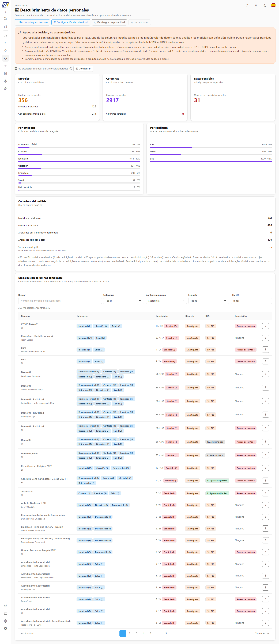Screen dimensions: 279x644
Task: Change language via Spanish flag
Action: pyautogui.click(x=273, y=5)
